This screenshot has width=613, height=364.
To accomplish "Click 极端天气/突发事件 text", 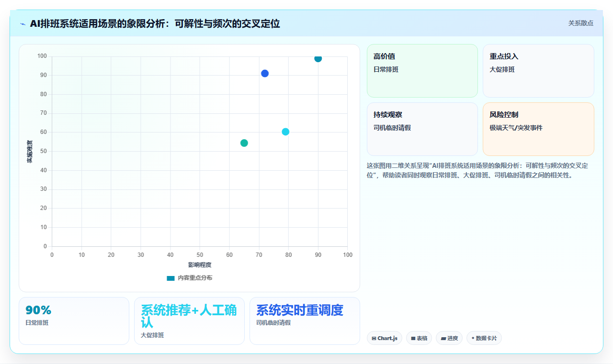I will [x=516, y=128].
